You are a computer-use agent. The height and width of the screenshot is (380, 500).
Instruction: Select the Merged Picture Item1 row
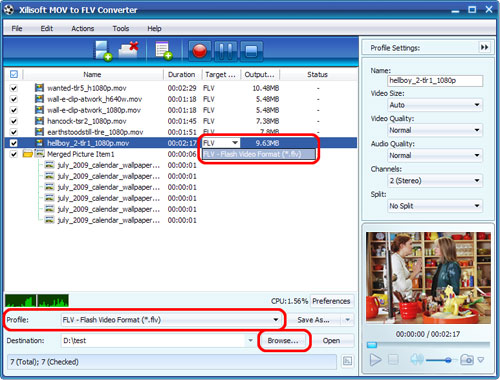[x=180, y=154]
